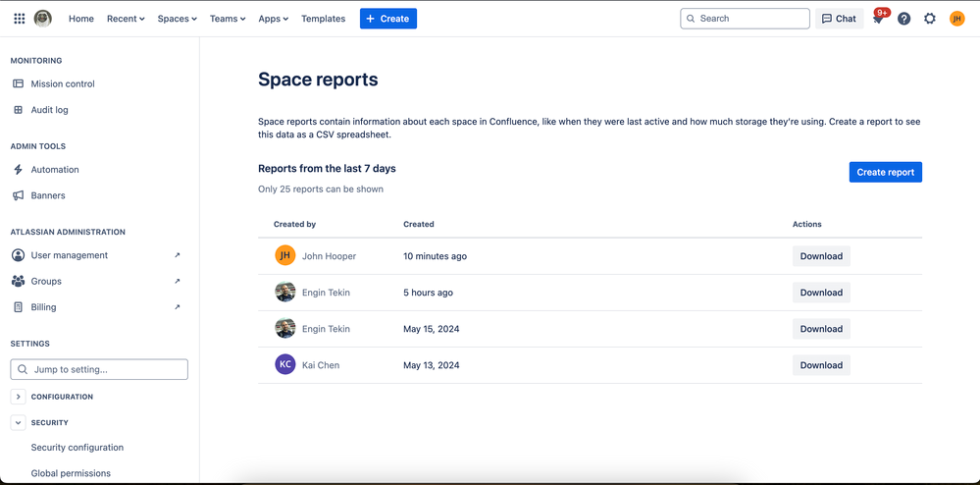Viewport: 980px width, 485px height.
Task: Click the Create report button
Action: (886, 172)
